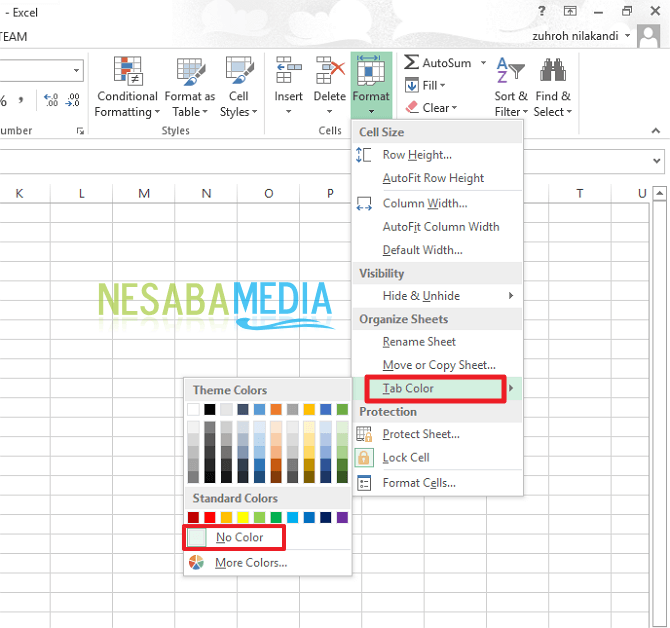Click the user account avatar
The width and height of the screenshot is (670, 628).
pyautogui.click(x=649, y=36)
